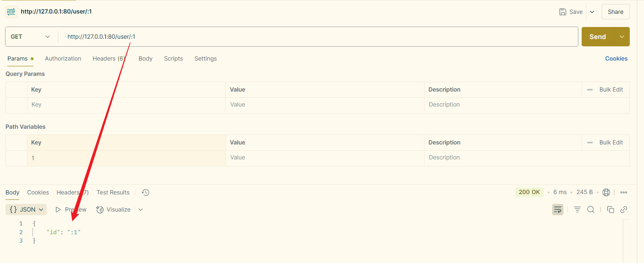Click the network globe icon
Image resolution: width=644 pixels, height=263 pixels.
[x=606, y=192]
